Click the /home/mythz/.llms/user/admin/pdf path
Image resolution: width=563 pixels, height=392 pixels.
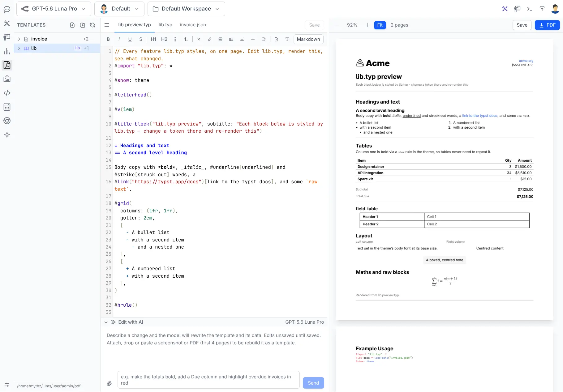[49, 386]
